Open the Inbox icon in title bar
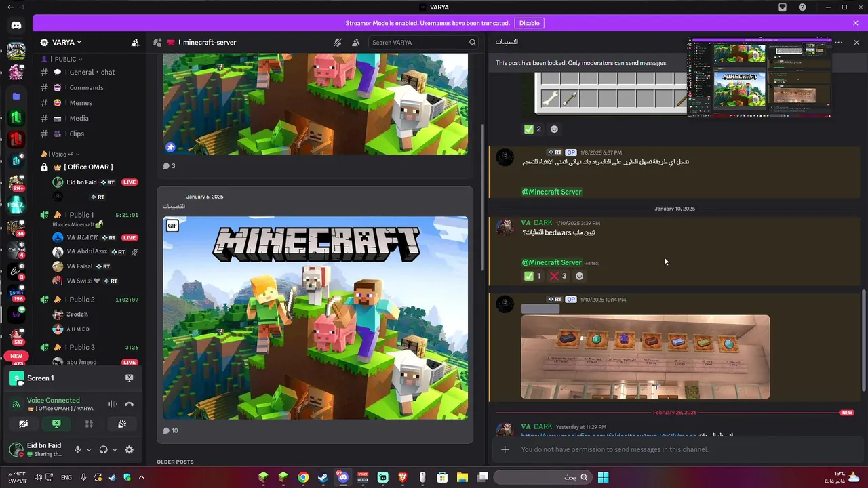The width and height of the screenshot is (868, 488). pyautogui.click(x=783, y=7)
